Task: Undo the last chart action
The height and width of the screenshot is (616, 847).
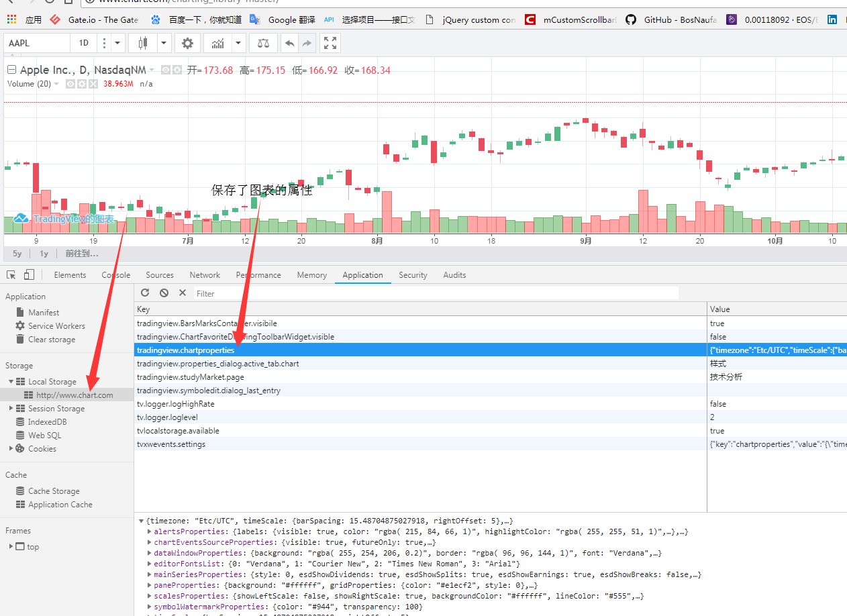Action: 289,43
